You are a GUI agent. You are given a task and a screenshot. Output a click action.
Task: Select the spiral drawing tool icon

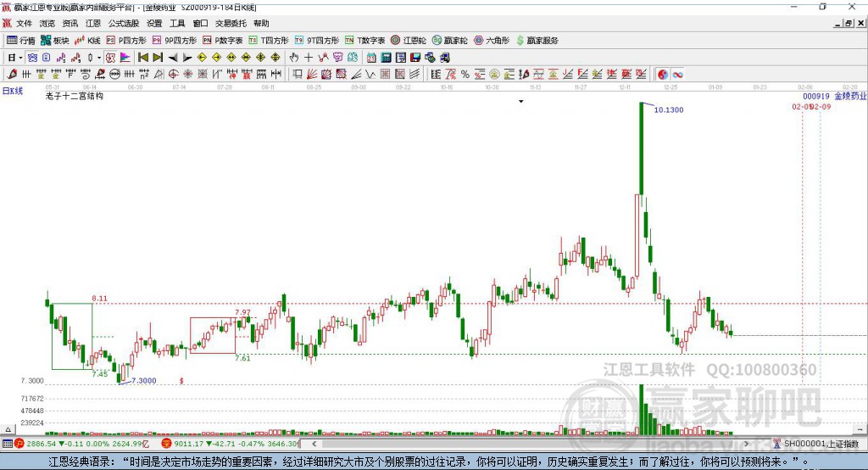point(86,75)
